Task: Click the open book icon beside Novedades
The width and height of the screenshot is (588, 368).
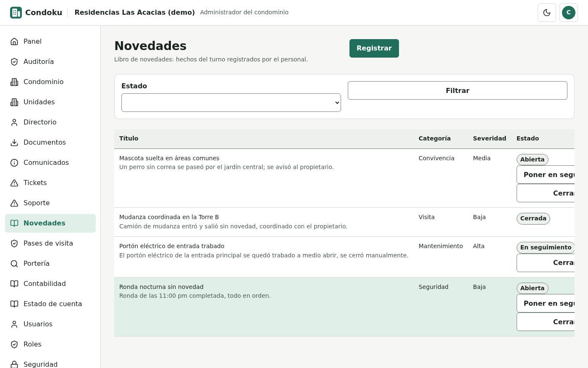Action: click(14, 223)
